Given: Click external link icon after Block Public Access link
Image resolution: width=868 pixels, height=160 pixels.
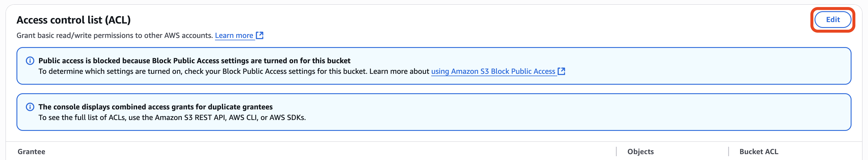Looking at the screenshot, I should (561, 71).
